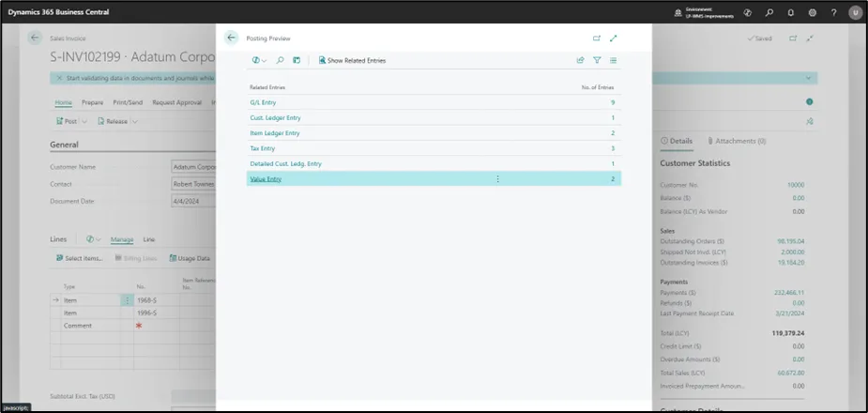
Task: Click the Document Date field 4/4/2024
Action: coord(193,202)
